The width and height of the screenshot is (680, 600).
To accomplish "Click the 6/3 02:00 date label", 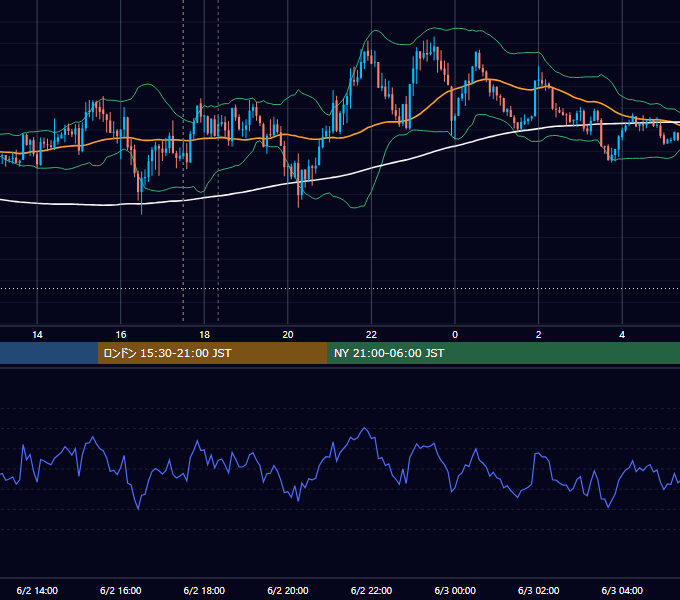I will click(539, 590).
